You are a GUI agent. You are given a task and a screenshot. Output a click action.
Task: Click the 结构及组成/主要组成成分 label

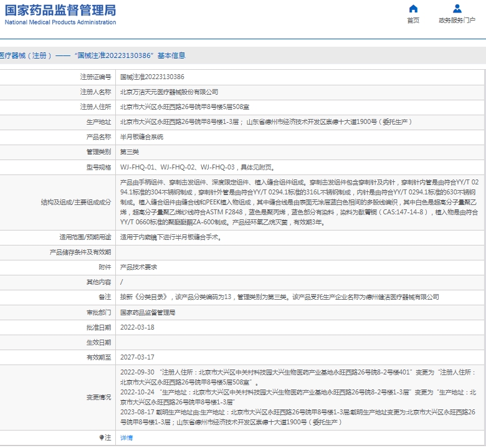(76, 202)
